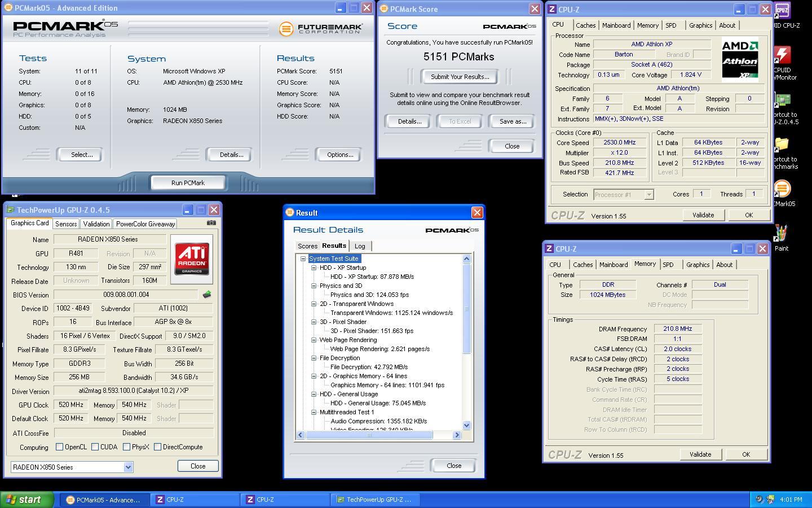Collapse the System Test Suite tree node
812x508 pixels.
coord(303,259)
